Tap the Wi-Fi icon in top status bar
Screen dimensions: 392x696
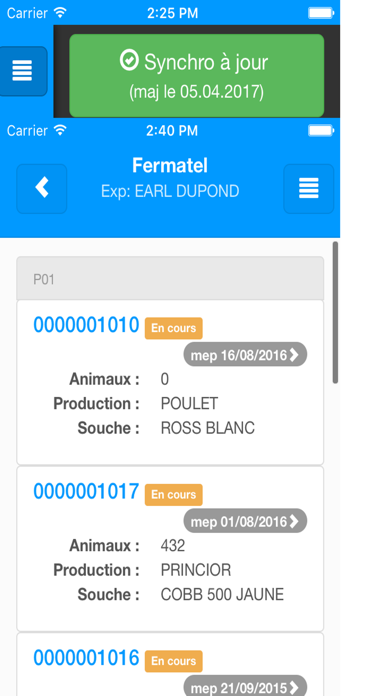point(59,12)
